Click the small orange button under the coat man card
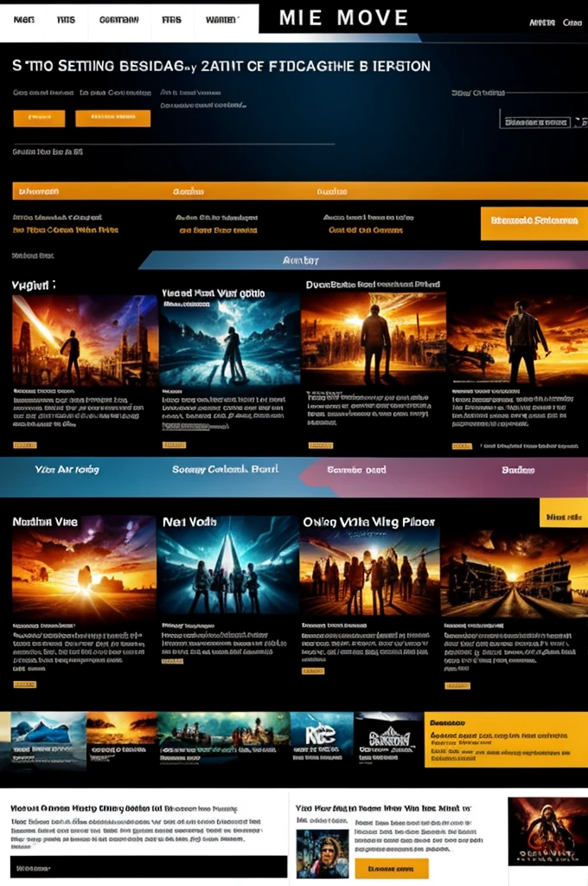The width and height of the screenshot is (588, 886). (x=462, y=446)
